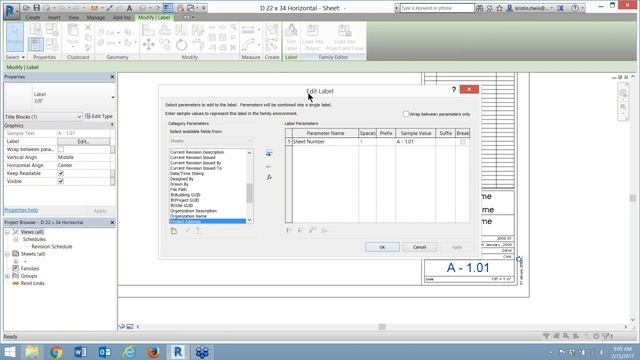Toggle Keep Readable checkbox
Screen dimensions: 640x360
pos(61,173)
